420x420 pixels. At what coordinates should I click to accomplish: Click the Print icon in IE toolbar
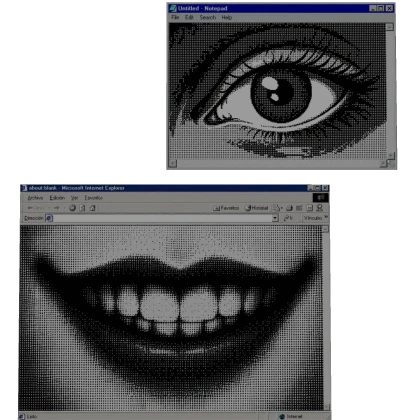[x=289, y=208]
